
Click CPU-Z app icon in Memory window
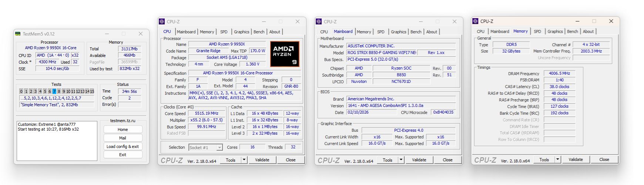[x=476, y=21]
